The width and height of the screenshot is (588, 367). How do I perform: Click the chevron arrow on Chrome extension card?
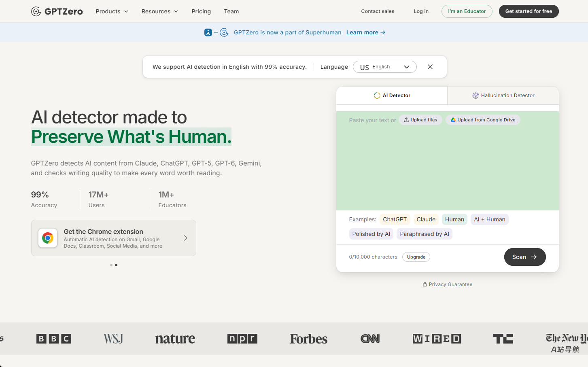coord(185,238)
